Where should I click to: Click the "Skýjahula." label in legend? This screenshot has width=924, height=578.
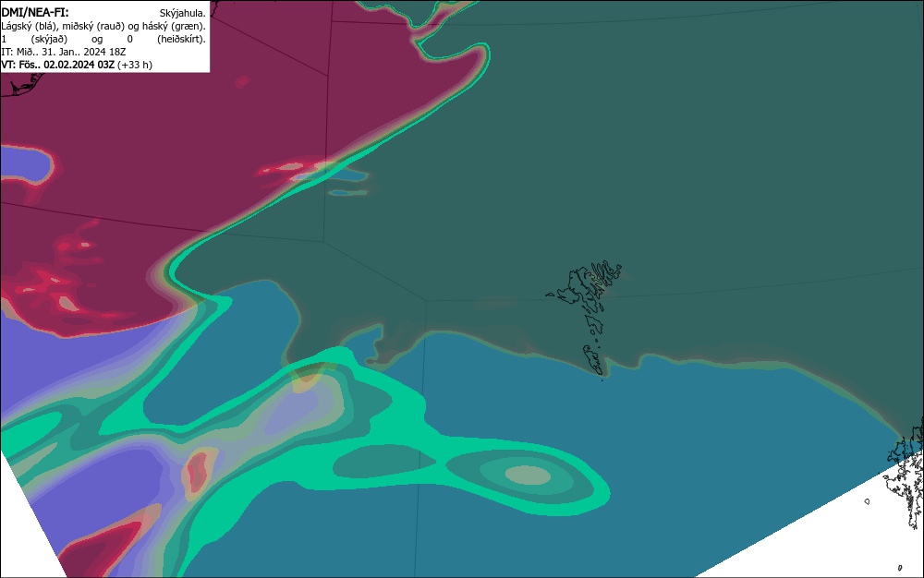183,14
